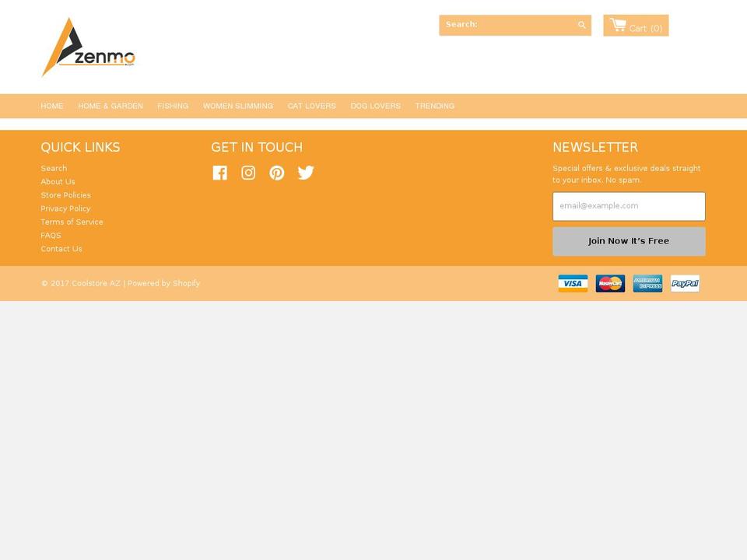Click the Zenmo logo
747x560 pixels.
tap(89, 47)
